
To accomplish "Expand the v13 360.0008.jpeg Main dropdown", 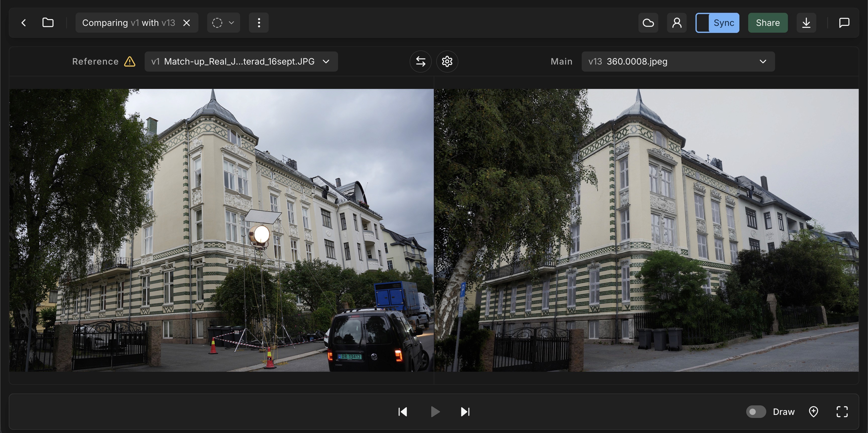I will pyautogui.click(x=678, y=61).
